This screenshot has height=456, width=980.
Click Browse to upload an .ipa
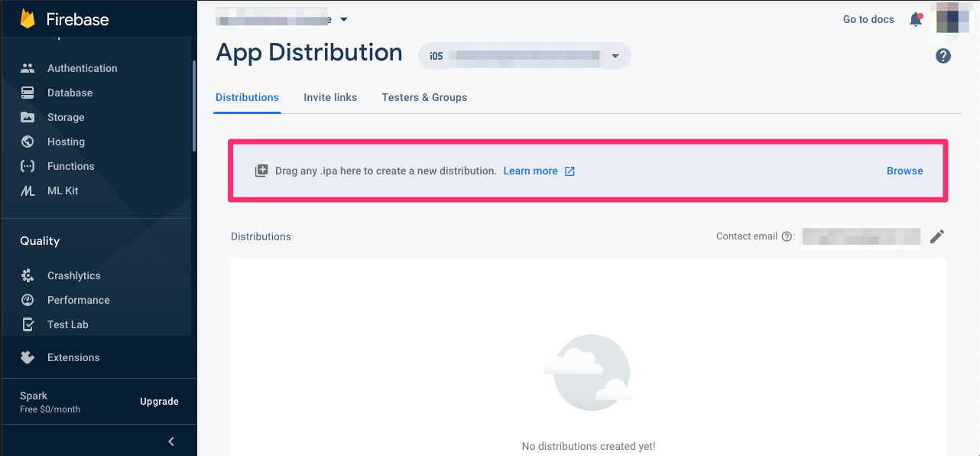[905, 171]
